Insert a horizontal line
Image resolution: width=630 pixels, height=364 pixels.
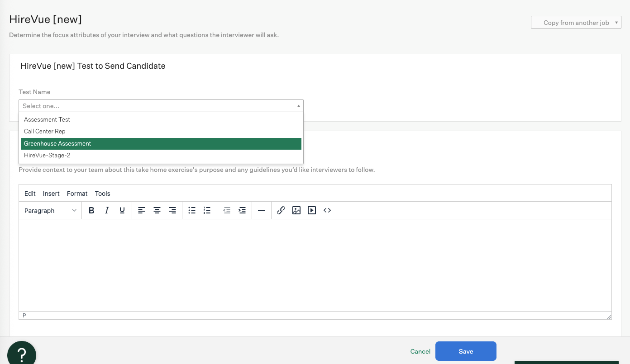262,210
